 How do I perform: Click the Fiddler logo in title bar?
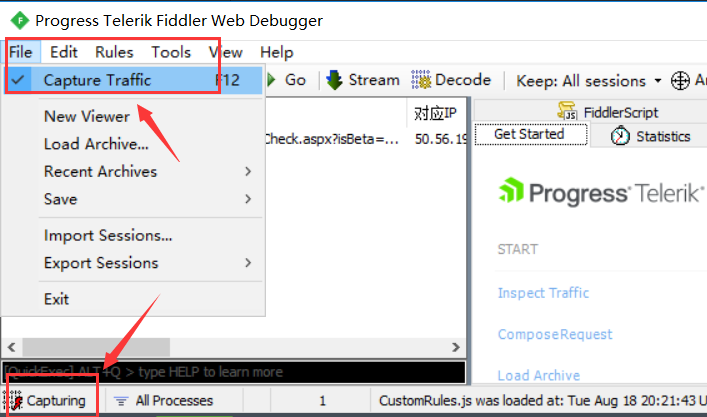(x=20, y=20)
